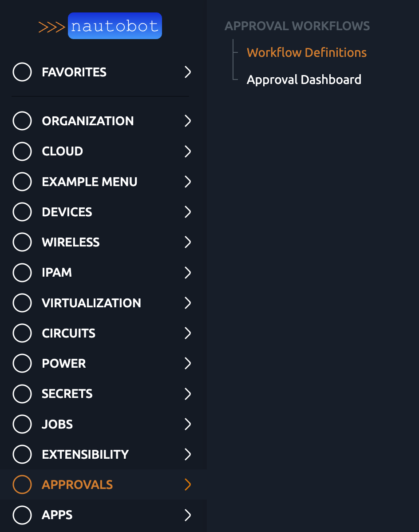Expand the Virtualization chevron
Screen dimensions: 419x532
pyautogui.click(x=188, y=303)
